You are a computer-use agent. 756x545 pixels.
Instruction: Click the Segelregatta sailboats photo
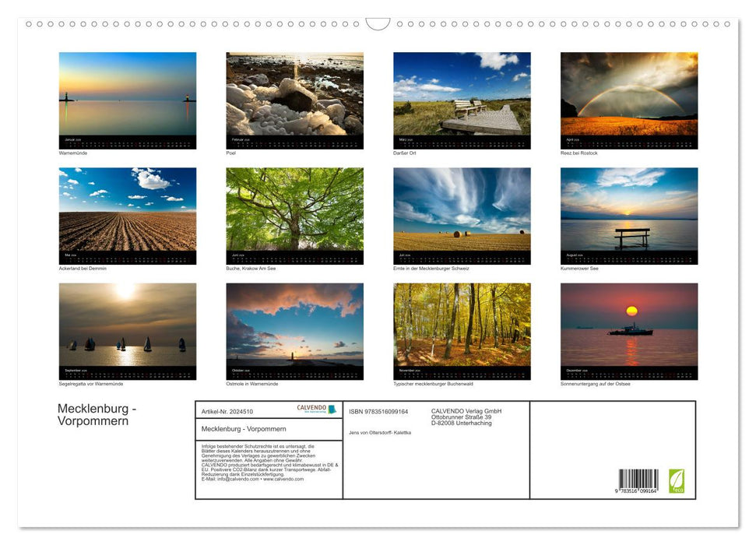128,325
